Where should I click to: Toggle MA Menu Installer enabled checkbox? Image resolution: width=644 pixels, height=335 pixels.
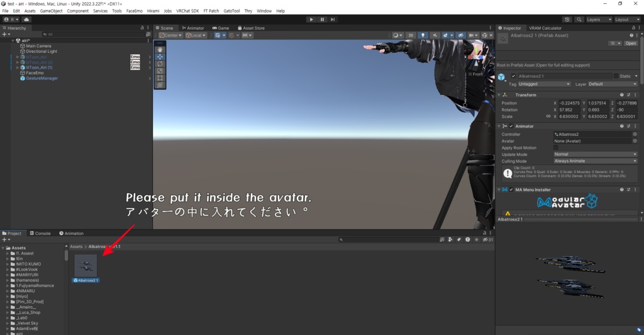[511, 190]
